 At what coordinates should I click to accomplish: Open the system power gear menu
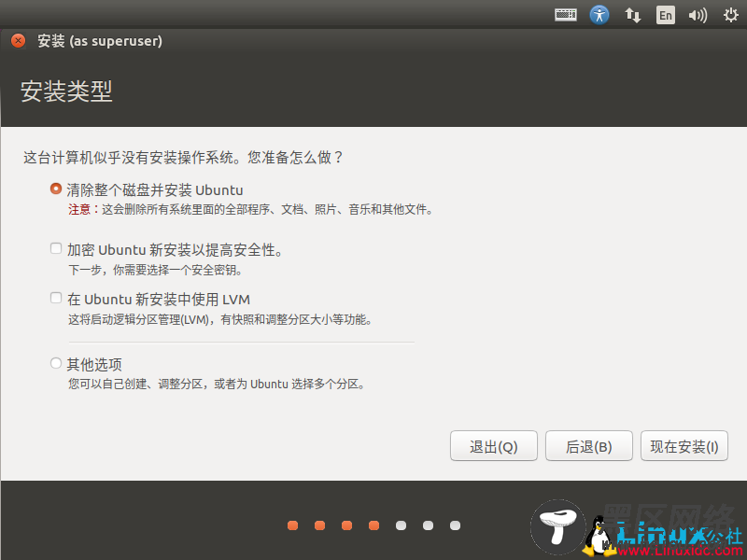click(x=730, y=15)
